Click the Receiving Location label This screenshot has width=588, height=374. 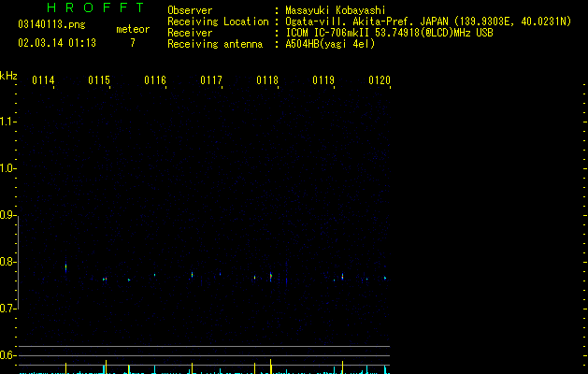coord(218,22)
